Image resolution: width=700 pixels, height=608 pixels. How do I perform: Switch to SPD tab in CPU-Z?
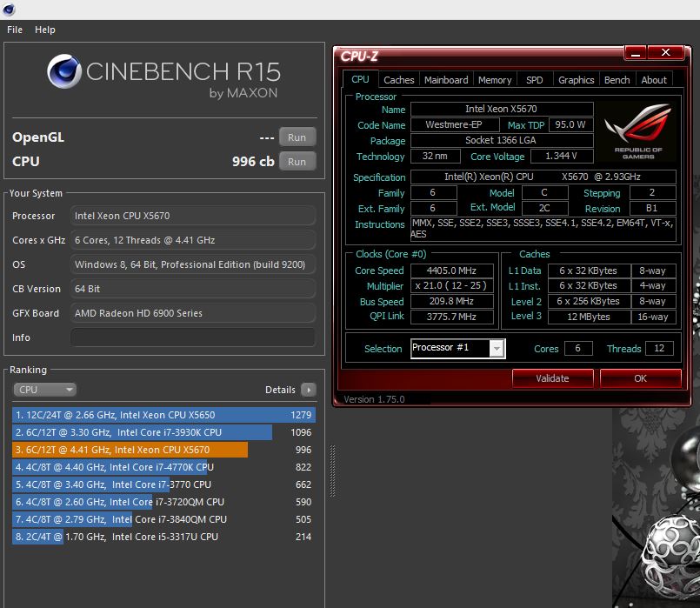coord(535,80)
